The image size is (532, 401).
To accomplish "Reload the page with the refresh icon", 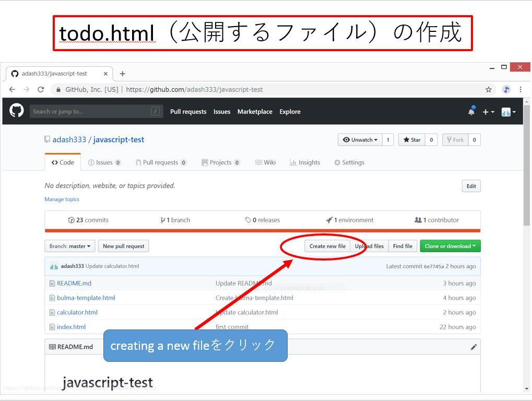I will click(x=41, y=89).
